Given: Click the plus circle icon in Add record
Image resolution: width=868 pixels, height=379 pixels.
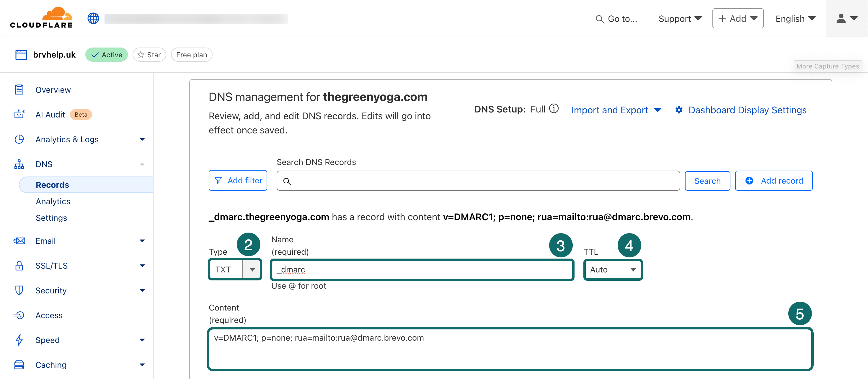Looking at the screenshot, I should click(x=749, y=181).
